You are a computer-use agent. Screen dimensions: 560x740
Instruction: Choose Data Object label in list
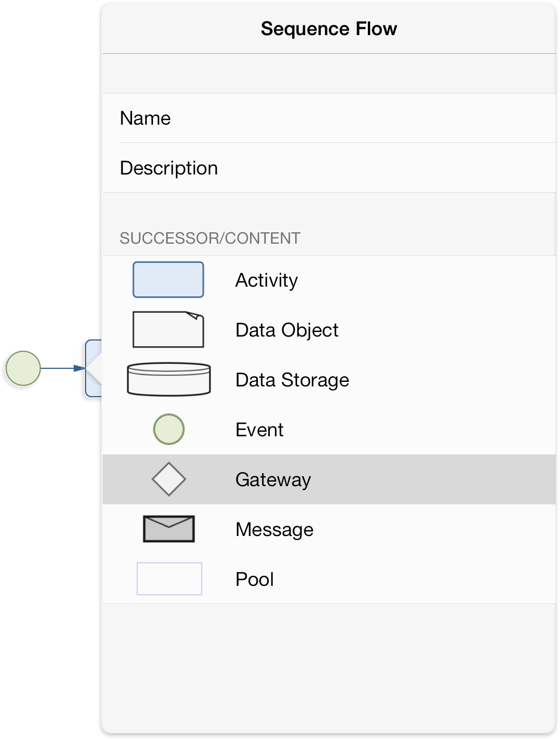click(x=287, y=330)
